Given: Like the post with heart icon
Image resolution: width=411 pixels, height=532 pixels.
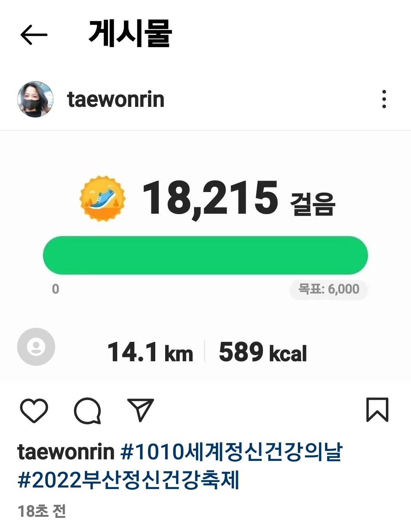Looking at the screenshot, I should coord(34,411).
